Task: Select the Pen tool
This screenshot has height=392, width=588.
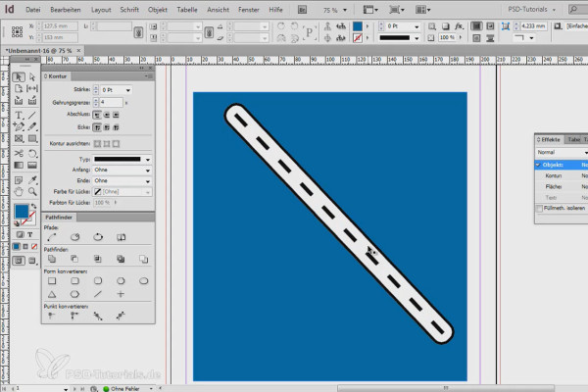Action: pyautogui.click(x=19, y=126)
